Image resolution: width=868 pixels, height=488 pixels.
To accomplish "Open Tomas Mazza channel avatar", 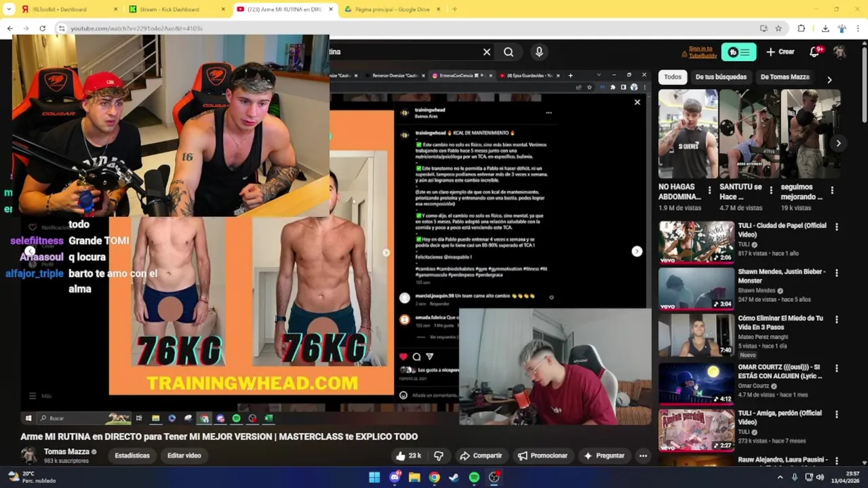I will click(29, 455).
